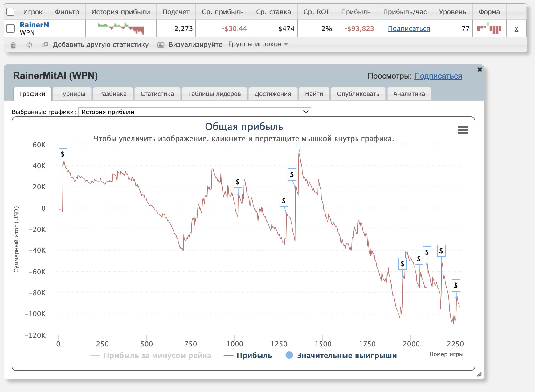The width and height of the screenshot is (535, 392).
Task: Click the Визуализируйте image icon
Action: pyautogui.click(x=161, y=45)
